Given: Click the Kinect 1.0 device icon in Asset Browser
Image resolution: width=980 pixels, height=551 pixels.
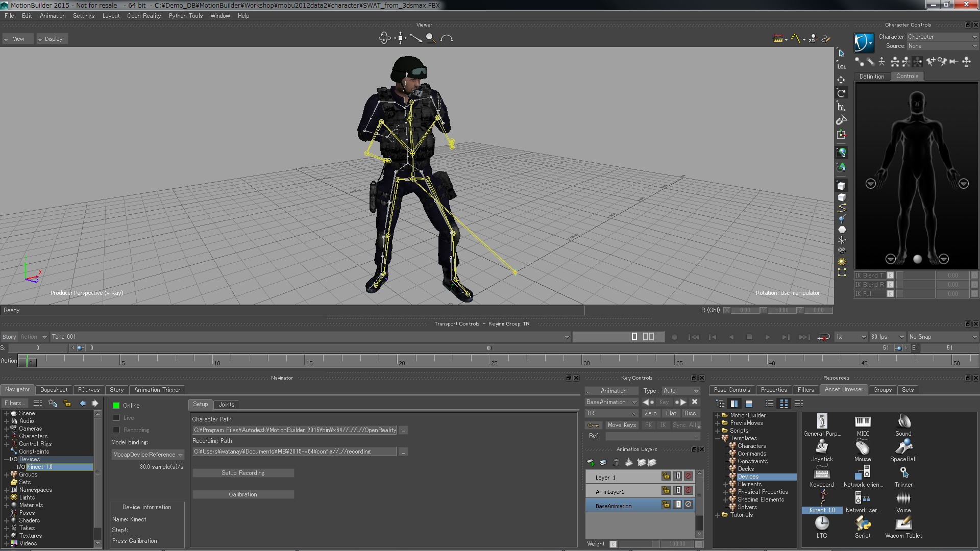Looking at the screenshot, I should (822, 498).
